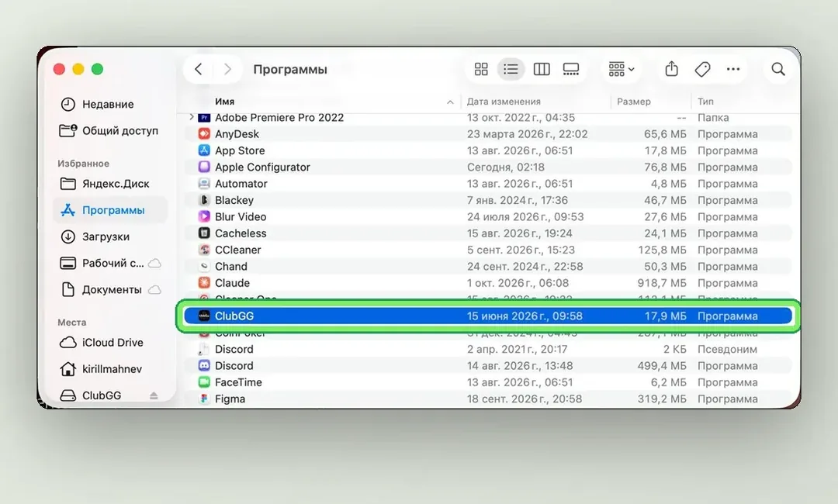Open the search magnifier

coord(778,70)
